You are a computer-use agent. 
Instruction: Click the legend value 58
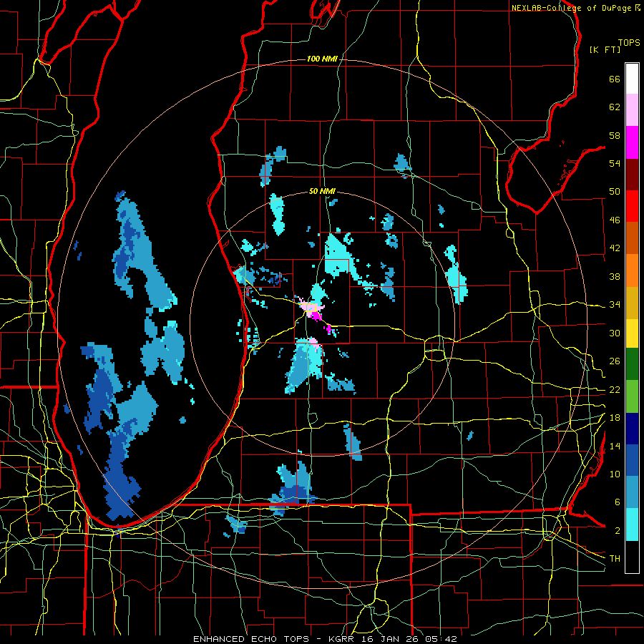(x=615, y=135)
